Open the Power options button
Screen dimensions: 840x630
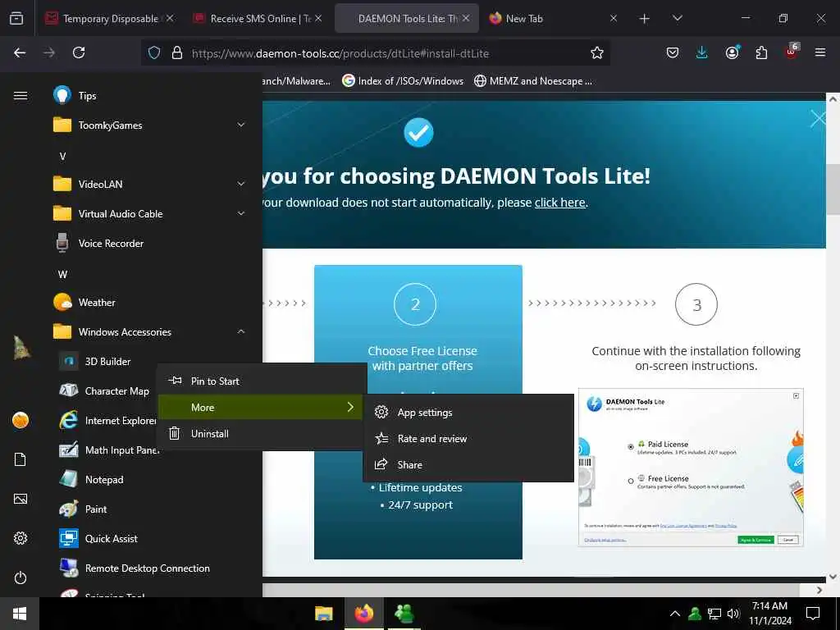[x=21, y=578]
